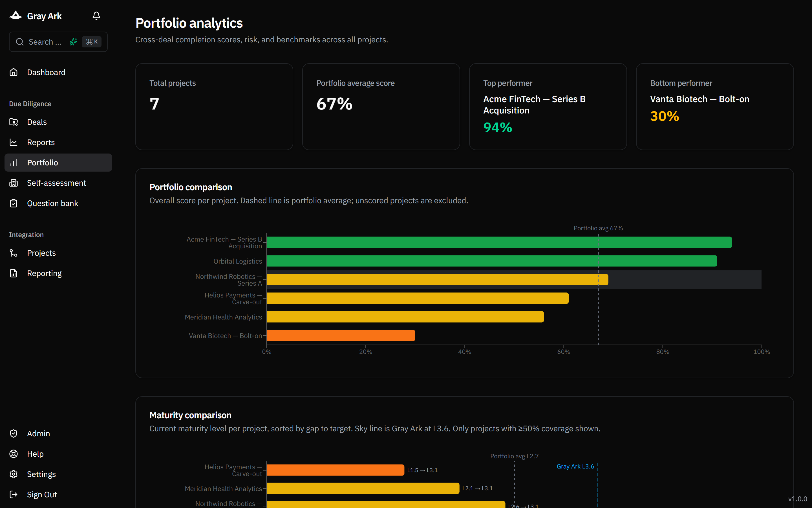Open the Dashboard menu item
812x508 pixels.
click(58, 72)
